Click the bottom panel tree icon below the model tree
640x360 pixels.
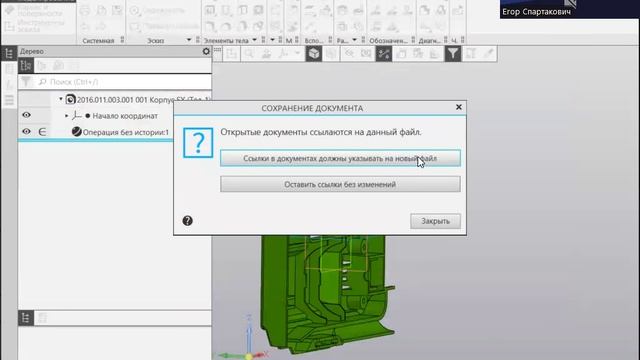26,318
